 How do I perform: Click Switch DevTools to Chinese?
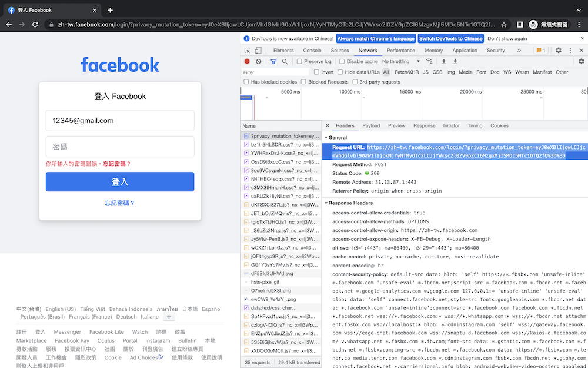[451, 38]
